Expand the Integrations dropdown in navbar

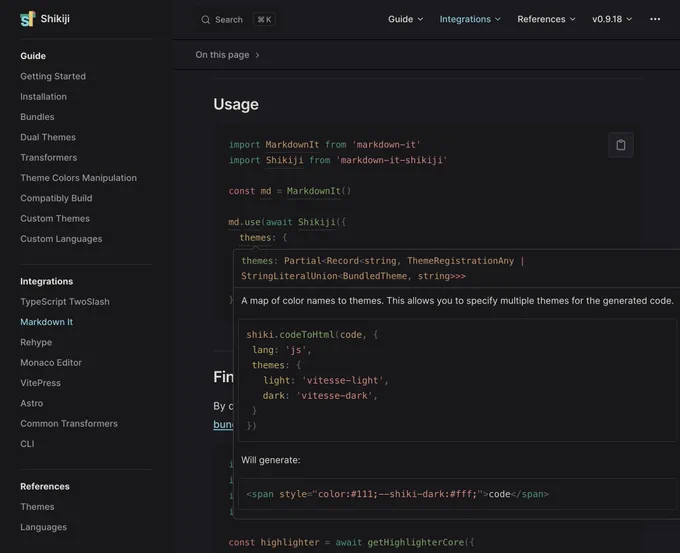[x=470, y=19]
